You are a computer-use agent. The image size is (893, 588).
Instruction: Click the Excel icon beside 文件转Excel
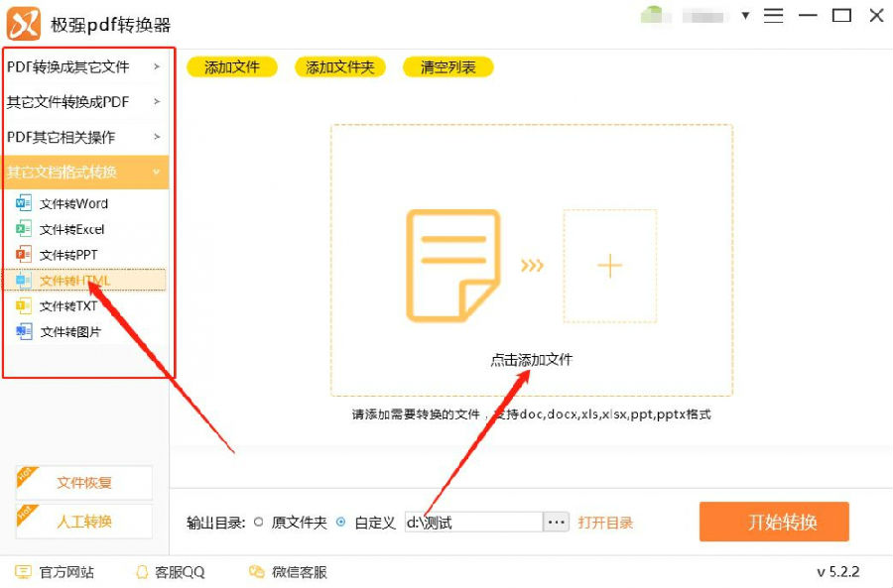[x=24, y=229]
